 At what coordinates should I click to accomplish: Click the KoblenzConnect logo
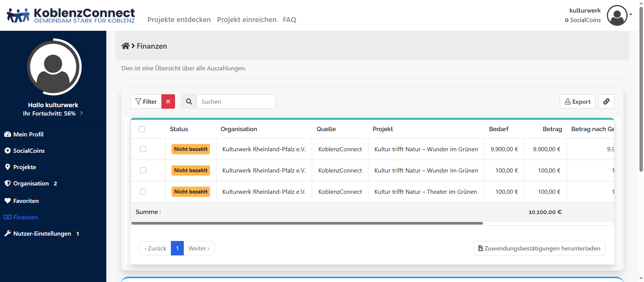click(x=71, y=16)
